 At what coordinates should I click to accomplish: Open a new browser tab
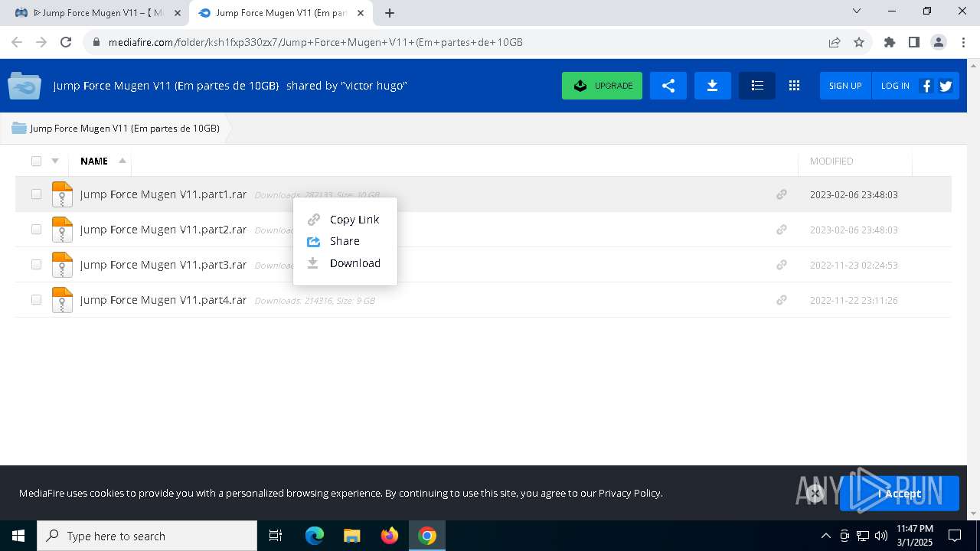point(390,13)
